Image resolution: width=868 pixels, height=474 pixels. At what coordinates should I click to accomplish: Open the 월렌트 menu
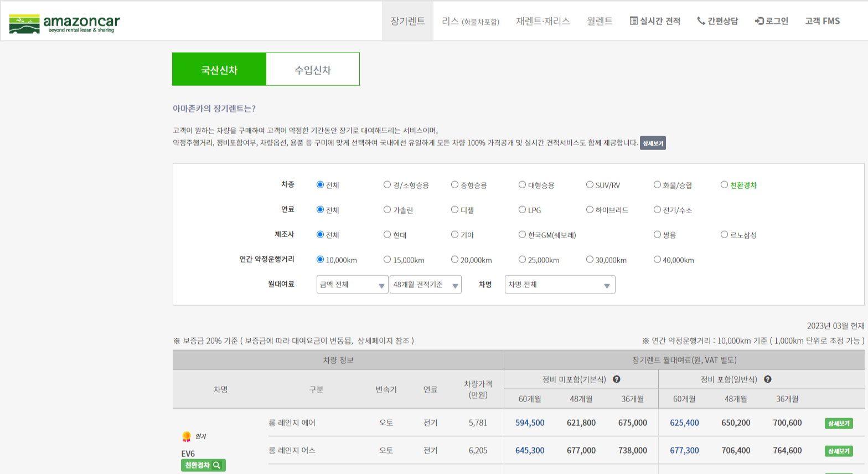tap(600, 21)
